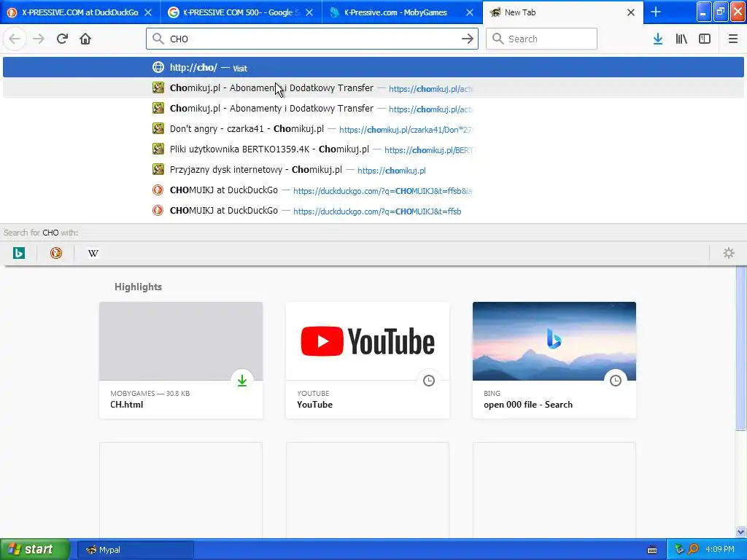The height and width of the screenshot is (560, 747).
Task: Open a new tab with the plus button
Action: (x=656, y=12)
